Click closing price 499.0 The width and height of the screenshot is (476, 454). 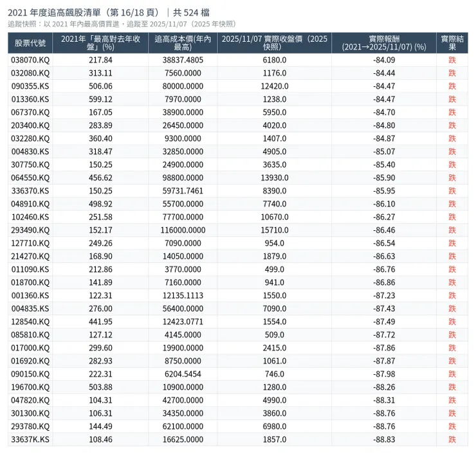(275, 269)
